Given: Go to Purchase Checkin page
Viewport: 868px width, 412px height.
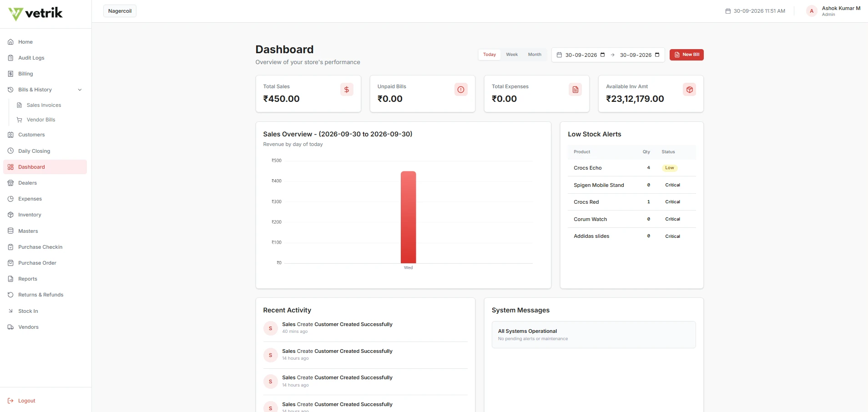Looking at the screenshot, I should tap(45, 247).
